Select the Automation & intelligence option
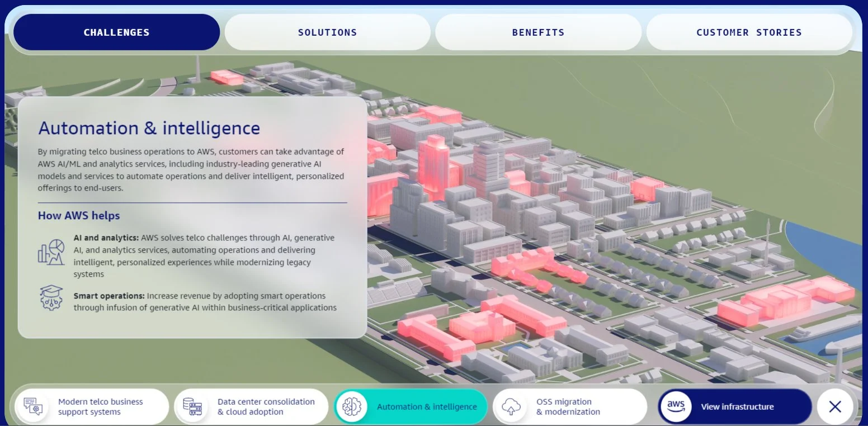Screen dimensions: 868x426 click(411, 406)
